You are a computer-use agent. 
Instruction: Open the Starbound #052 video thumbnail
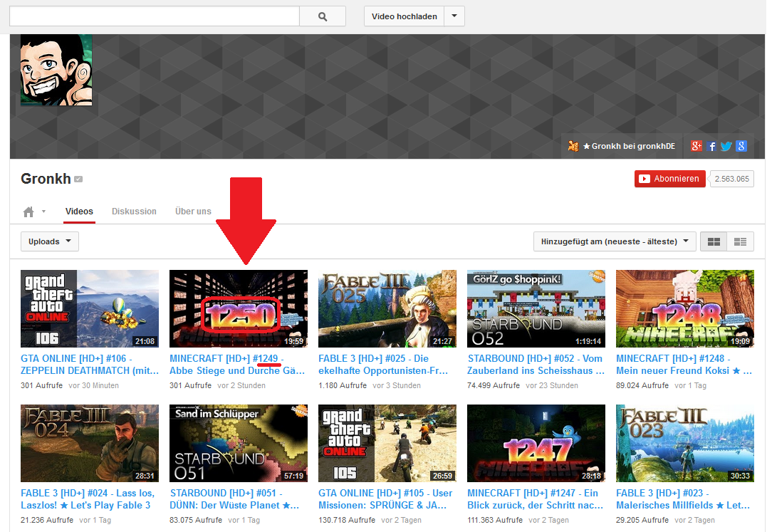click(536, 308)
